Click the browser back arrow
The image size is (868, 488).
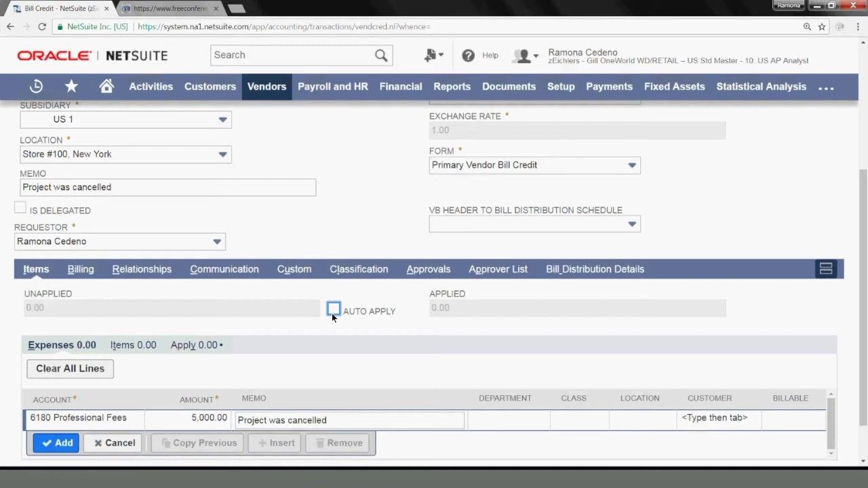[x=10, y=26]
